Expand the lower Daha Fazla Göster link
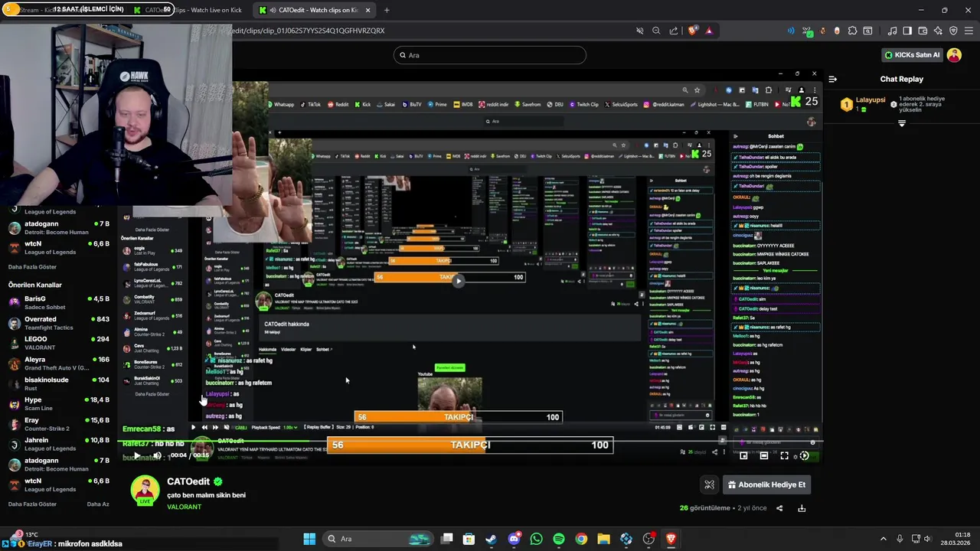 coord(32,504)
